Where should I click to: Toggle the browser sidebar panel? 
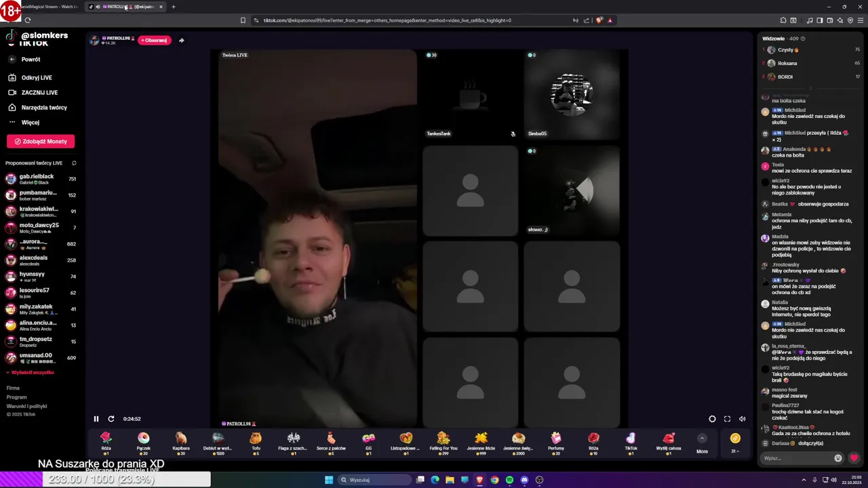820,20
